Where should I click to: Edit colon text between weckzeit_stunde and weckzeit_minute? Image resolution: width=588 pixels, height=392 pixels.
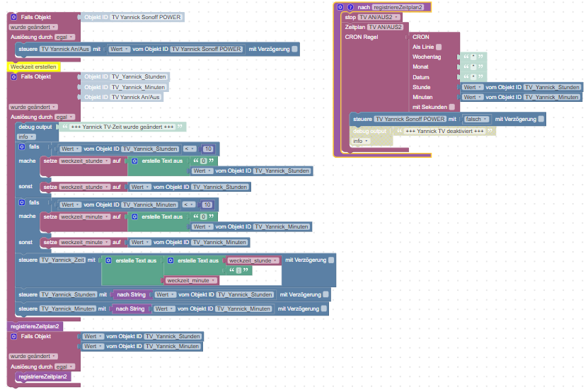tap(238, 270)
